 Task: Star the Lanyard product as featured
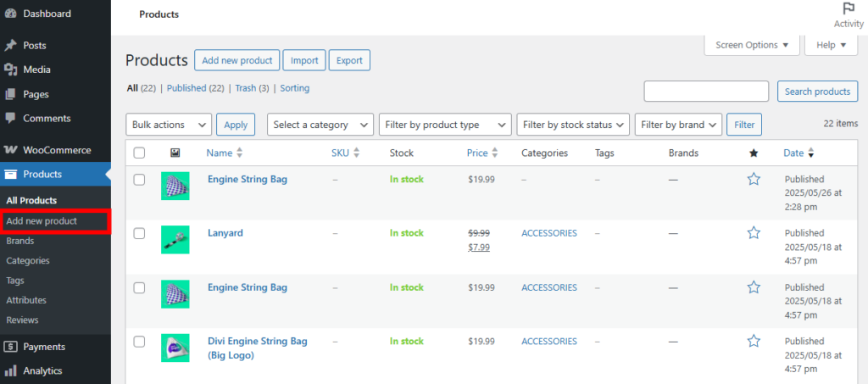(x=754, y=233)
